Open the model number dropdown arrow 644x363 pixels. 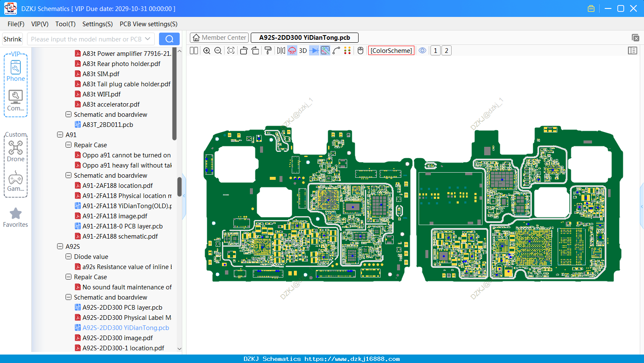148,39
